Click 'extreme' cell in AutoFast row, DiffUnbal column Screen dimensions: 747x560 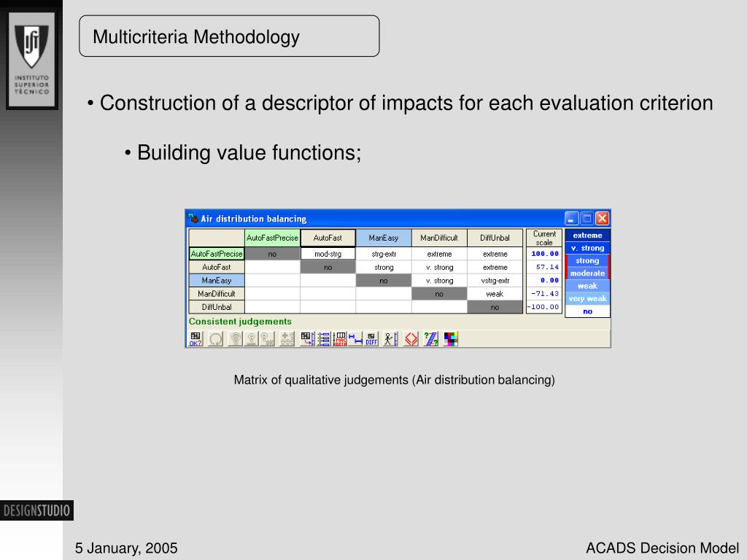495,267
